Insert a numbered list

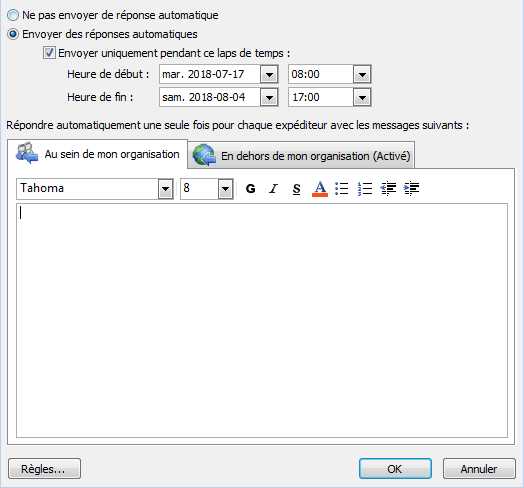coord(365,189)
